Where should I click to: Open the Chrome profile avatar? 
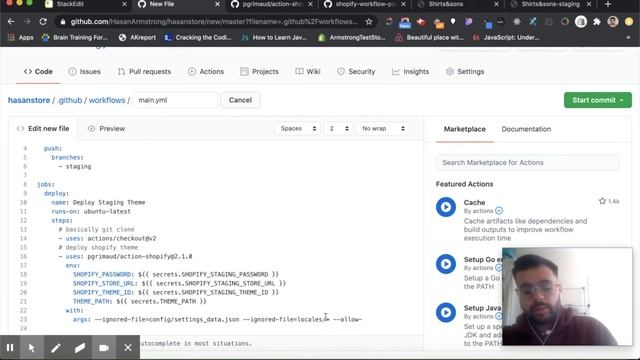click(613, 22)
